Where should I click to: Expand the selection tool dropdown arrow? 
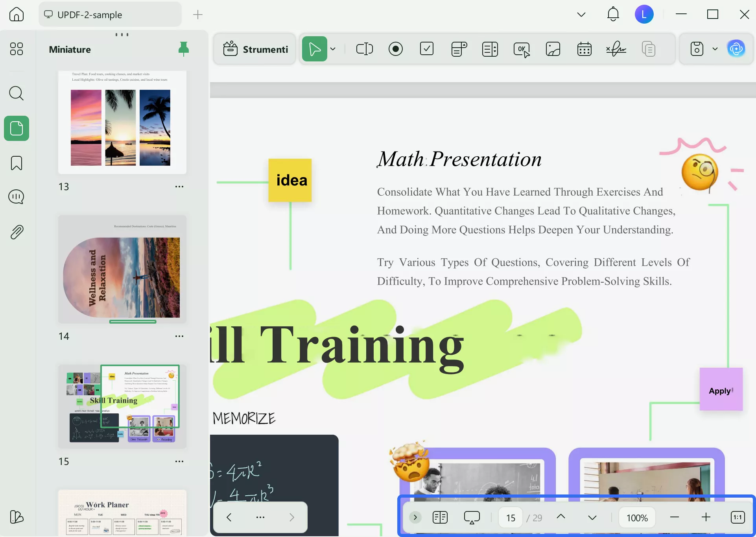pos(333,49)
